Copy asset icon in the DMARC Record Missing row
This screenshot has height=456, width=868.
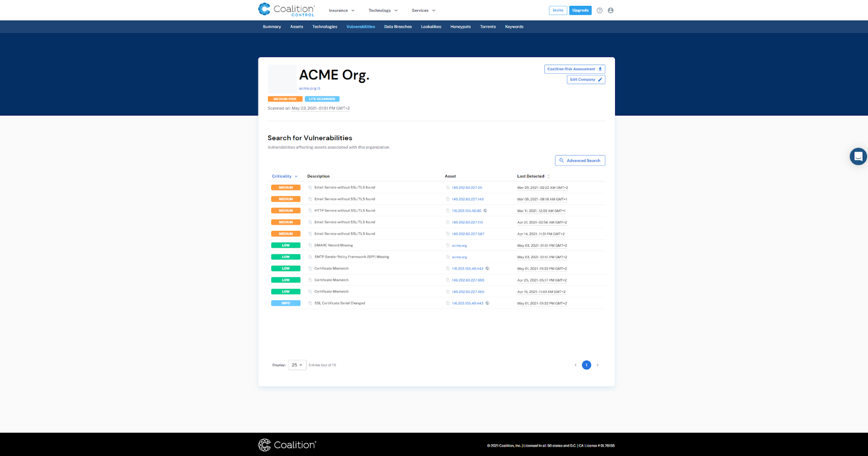448,246
